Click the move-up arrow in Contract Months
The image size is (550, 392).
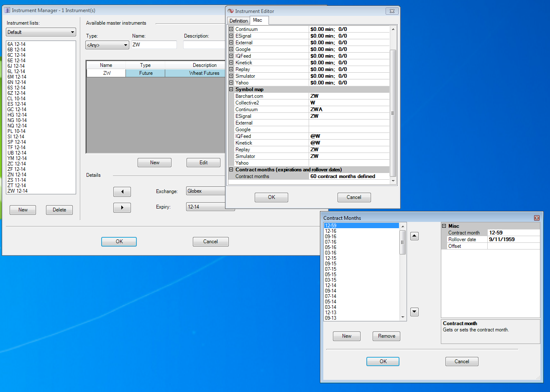click(414, 236)
